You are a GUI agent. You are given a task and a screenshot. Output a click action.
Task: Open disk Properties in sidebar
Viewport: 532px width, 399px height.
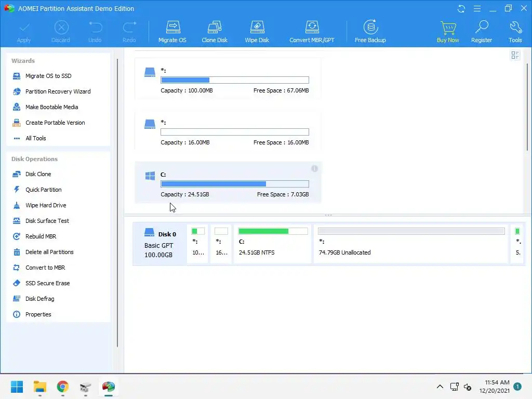pos(38,314)
